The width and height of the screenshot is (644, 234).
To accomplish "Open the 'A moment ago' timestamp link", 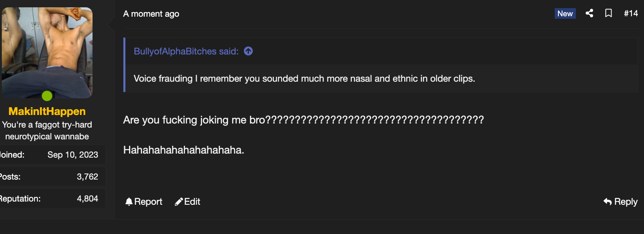I will (x=151, y=14).
